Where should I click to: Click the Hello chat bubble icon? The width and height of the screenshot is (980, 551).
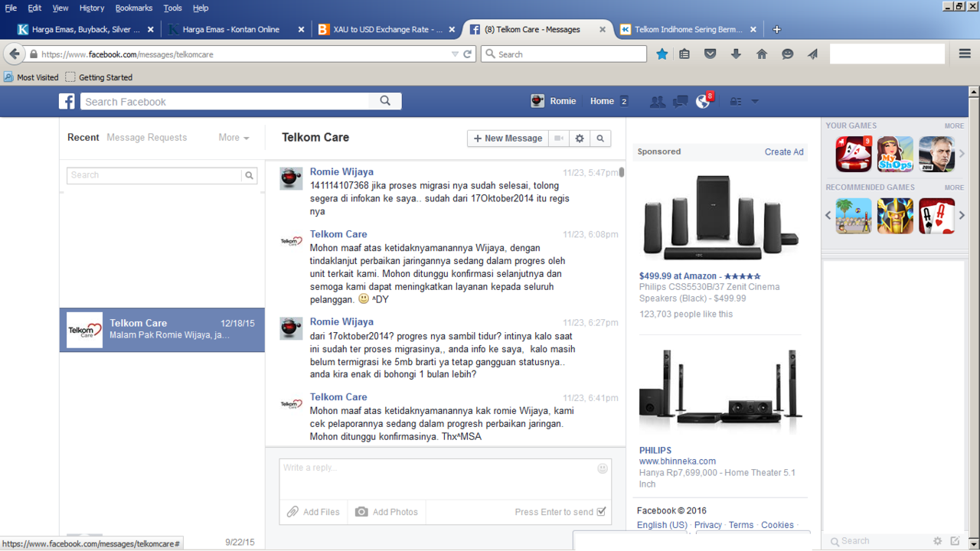click(x=787, y=54)
